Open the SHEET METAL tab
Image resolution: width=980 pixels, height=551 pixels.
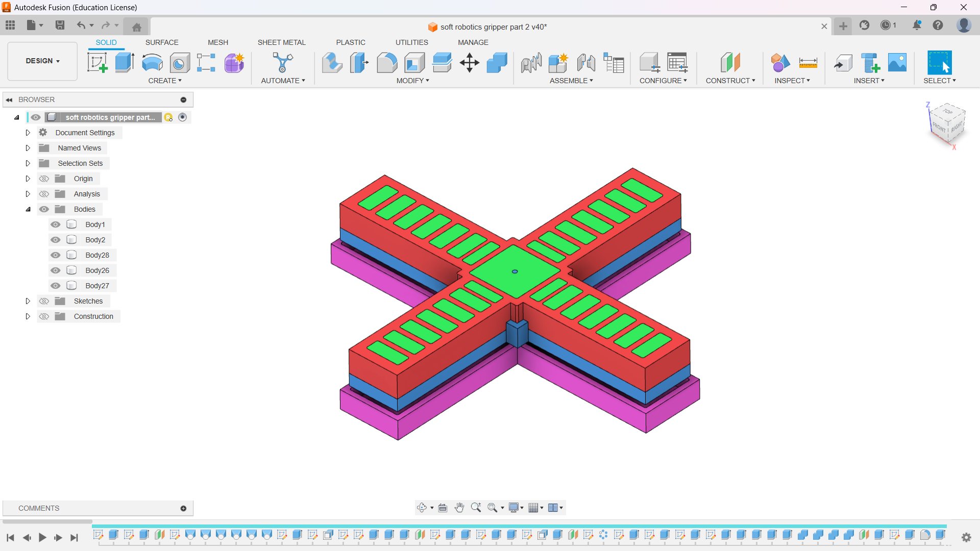point(281,42)
